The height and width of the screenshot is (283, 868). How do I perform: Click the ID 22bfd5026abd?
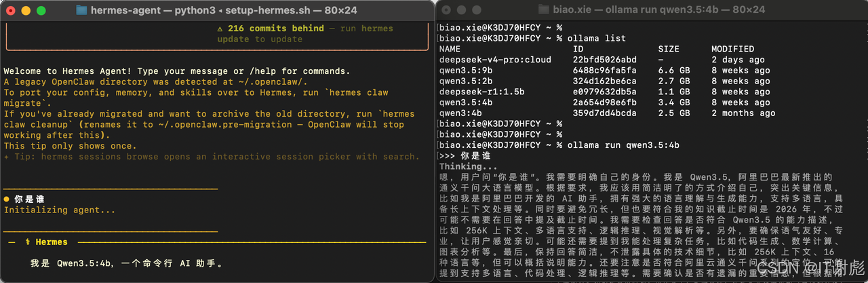pos(604,60)
